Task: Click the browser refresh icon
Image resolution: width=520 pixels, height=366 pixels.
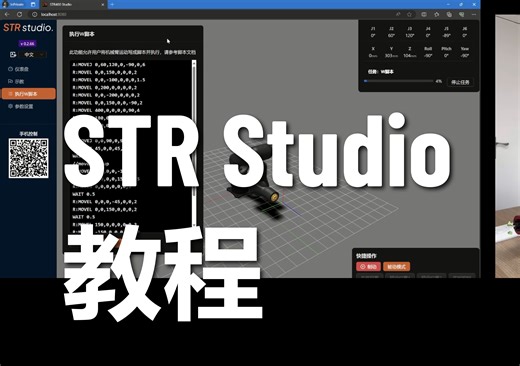Action: pyautogui.click(x=20, y=14)
